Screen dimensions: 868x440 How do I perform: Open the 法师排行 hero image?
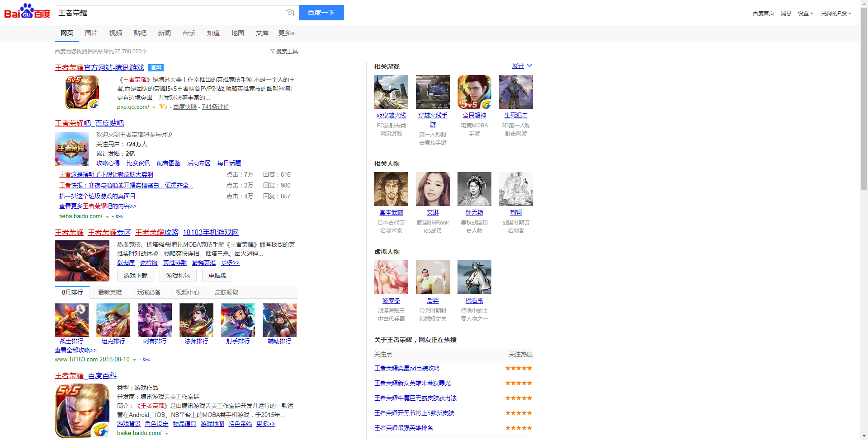196,320
